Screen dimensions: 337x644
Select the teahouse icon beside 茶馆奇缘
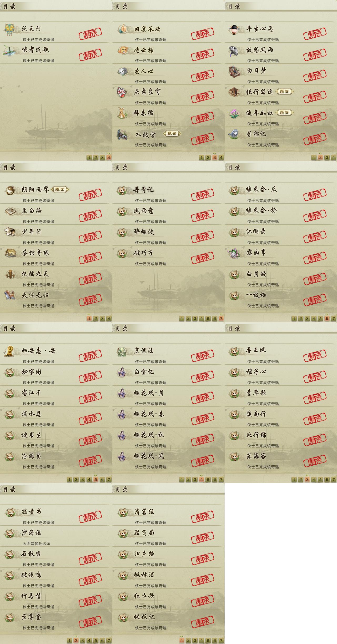pyautogui.click(x=10, y=253)
